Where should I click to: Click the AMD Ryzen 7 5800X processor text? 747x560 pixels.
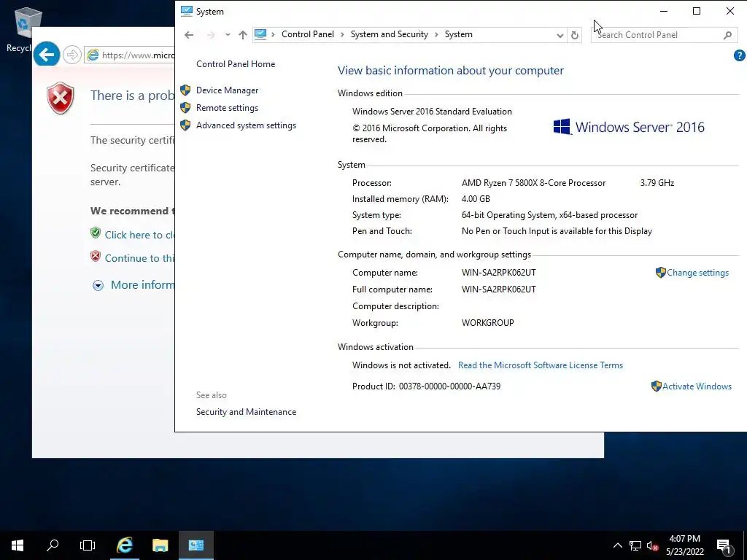tap(533, 183)
